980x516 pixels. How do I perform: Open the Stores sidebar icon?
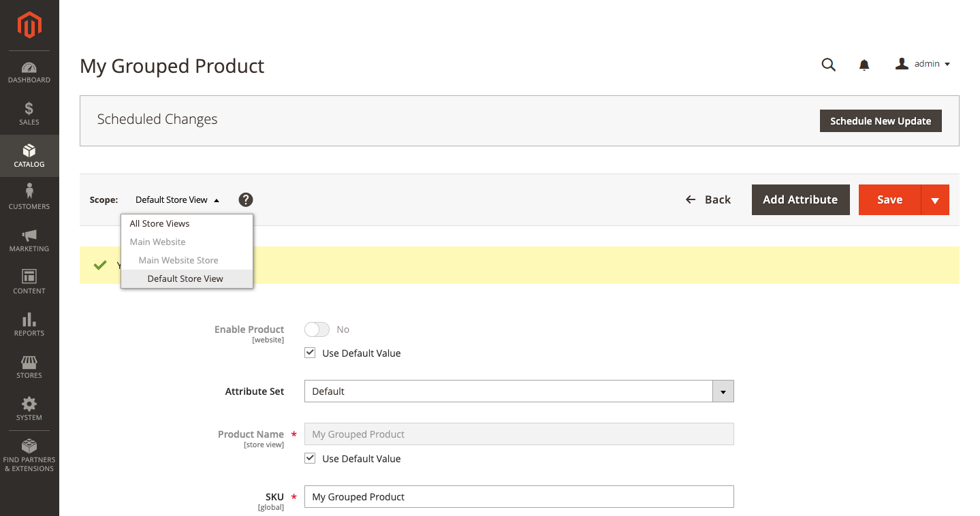pos(29,367)
